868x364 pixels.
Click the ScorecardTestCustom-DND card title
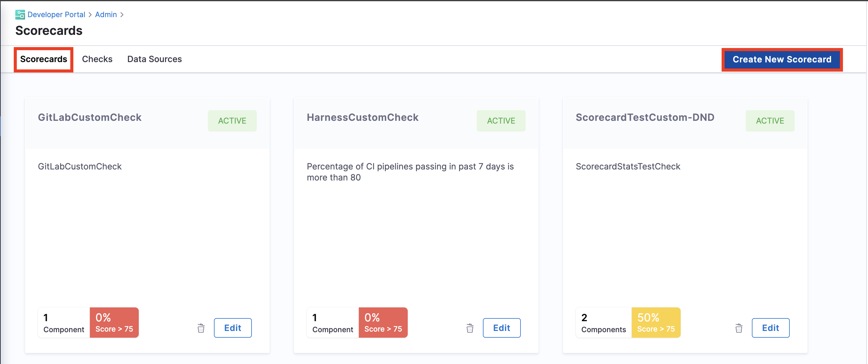click(x=645, y=117)
